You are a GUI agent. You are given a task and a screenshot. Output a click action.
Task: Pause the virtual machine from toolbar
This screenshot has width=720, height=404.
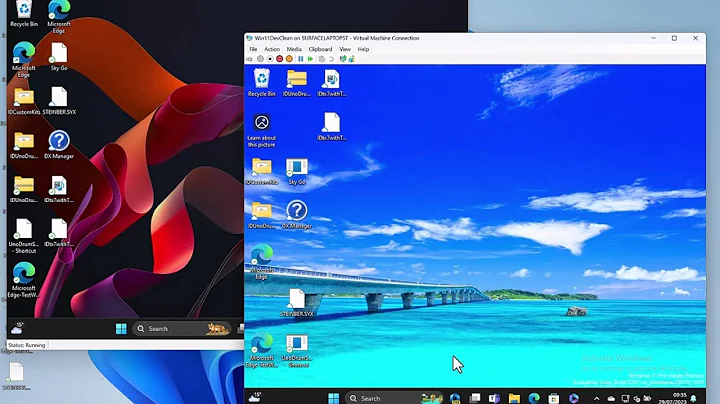click(301, 59)
